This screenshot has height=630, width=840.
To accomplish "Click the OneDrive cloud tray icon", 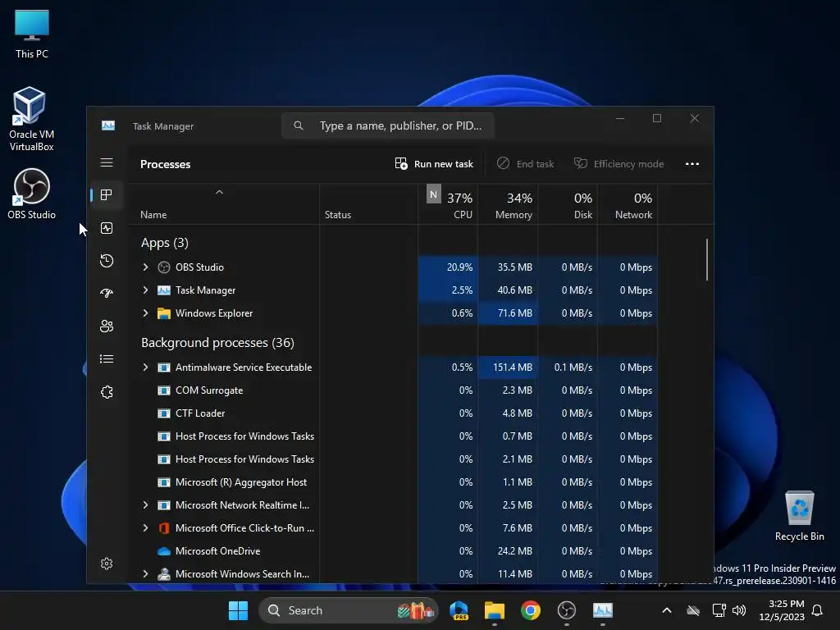I will click(x=693, y=610).
